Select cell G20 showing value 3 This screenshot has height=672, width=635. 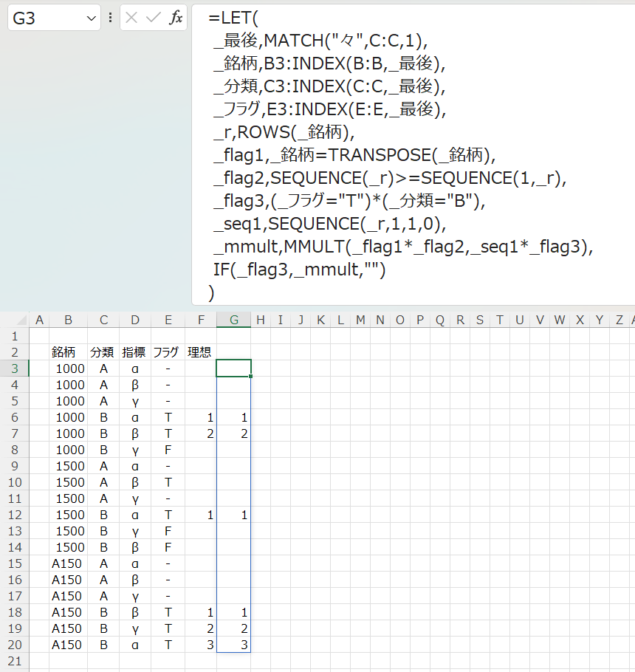(x=234, y=644)
